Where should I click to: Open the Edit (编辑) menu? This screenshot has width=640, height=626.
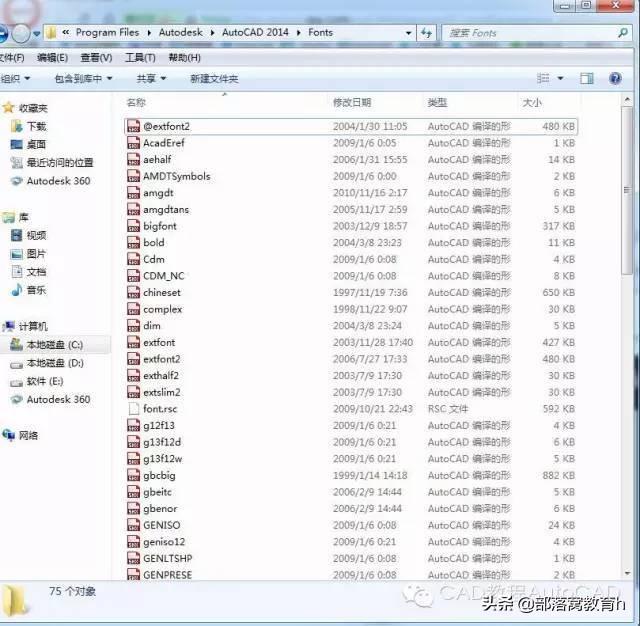[52, 58]
